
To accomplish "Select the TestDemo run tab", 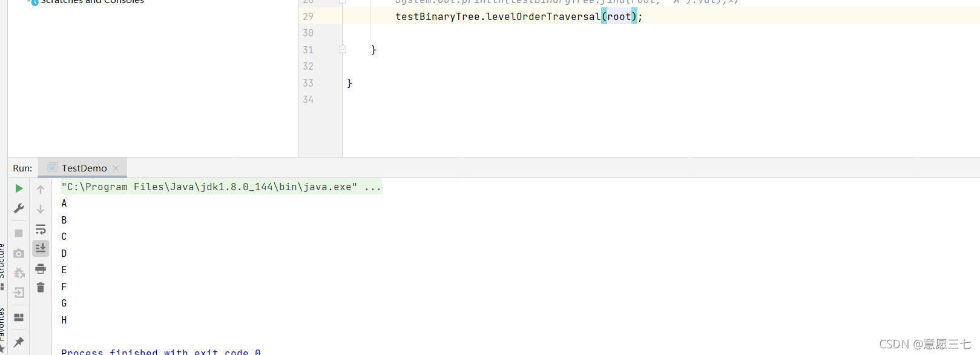I will click(x=84, y=168).
